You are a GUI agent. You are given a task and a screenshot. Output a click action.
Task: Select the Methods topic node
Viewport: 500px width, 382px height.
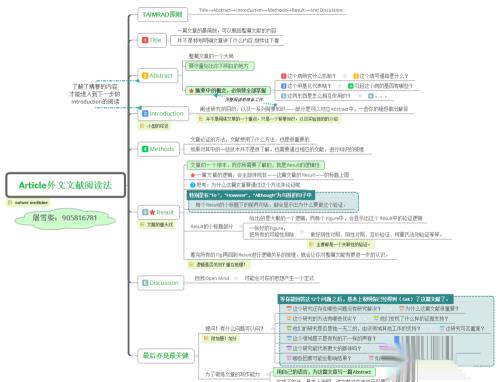coord(159,149)
